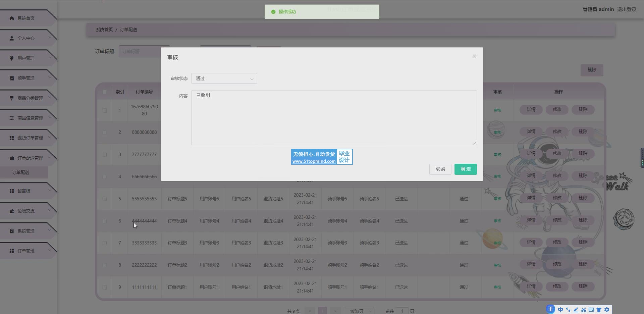Click 退出登录 at top right
644x314 pixels.
click(627, 9)
